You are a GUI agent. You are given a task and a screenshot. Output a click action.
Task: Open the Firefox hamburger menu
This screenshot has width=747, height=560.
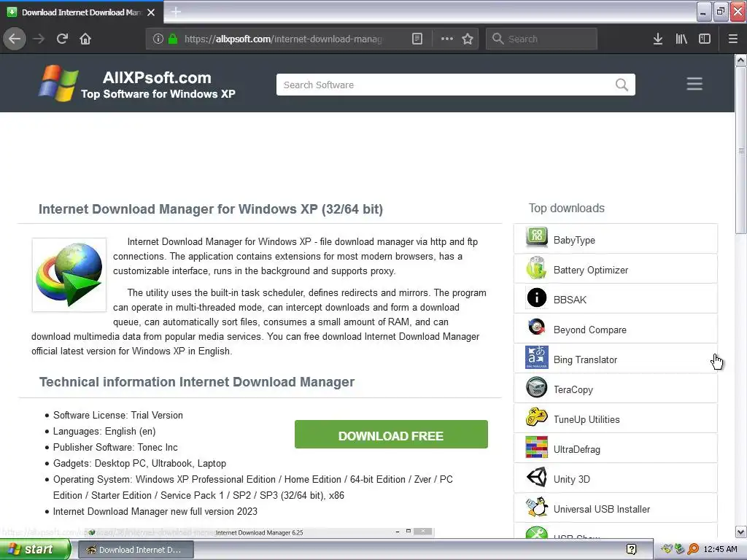[x=732, y=39]
